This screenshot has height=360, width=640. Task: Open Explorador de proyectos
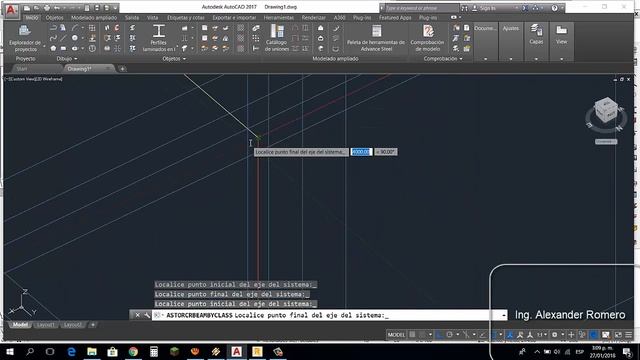click(x=25, y=38)
